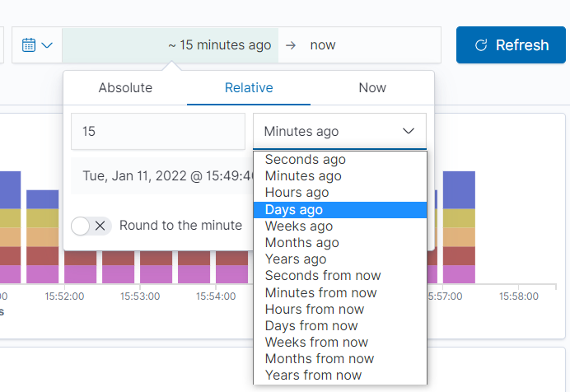Click the 'now' end date button

click(323, 45)
